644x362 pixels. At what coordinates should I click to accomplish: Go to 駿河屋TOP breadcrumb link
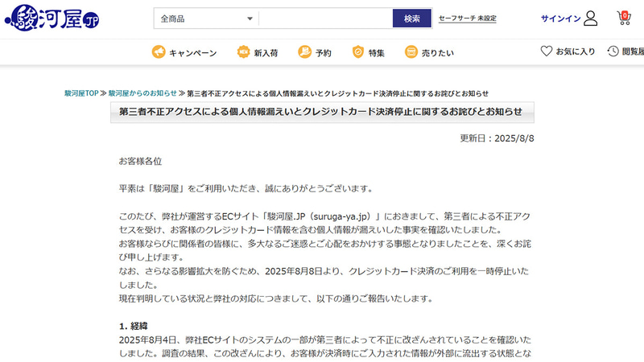click(x=81, y=93)
